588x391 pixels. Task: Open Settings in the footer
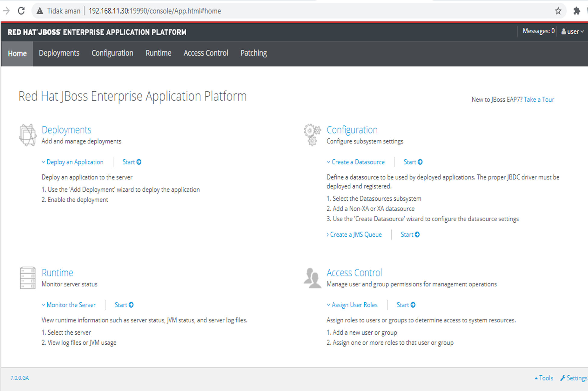(x=574, y=378)
